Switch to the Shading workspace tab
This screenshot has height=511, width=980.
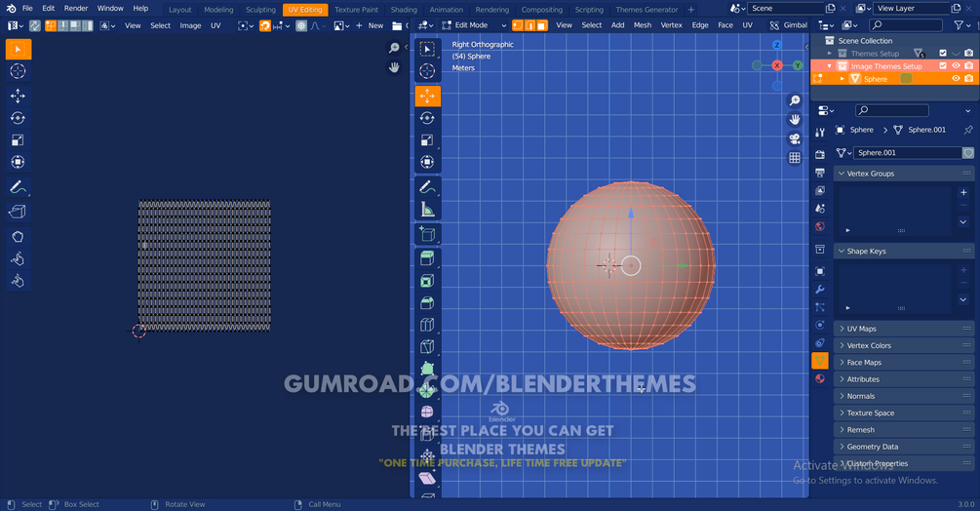(404, 10)
